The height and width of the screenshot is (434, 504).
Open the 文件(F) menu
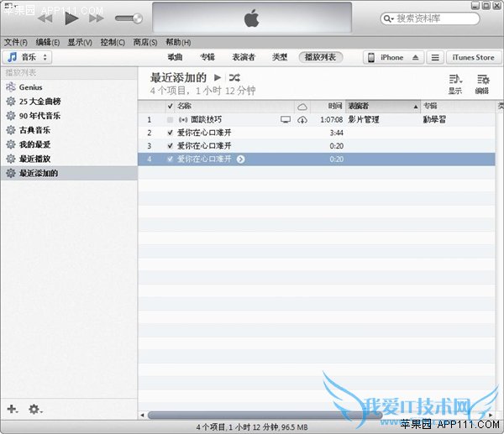point(15,42)
